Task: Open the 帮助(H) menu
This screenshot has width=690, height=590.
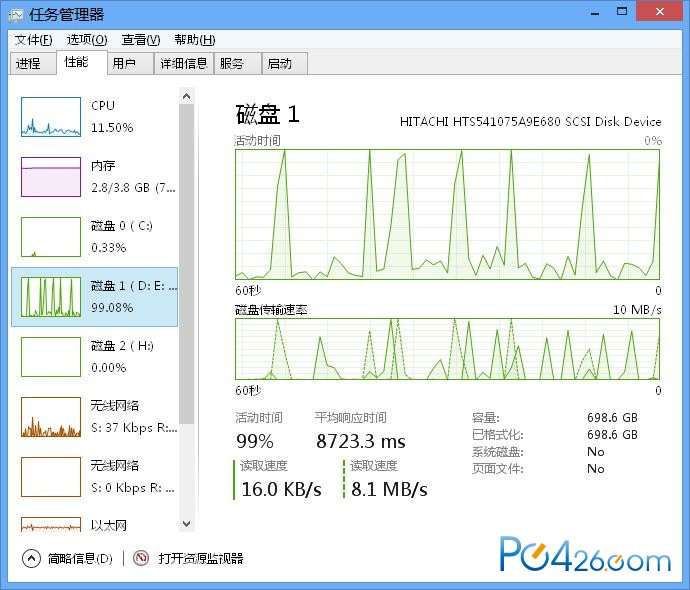Action: [195, 40]
